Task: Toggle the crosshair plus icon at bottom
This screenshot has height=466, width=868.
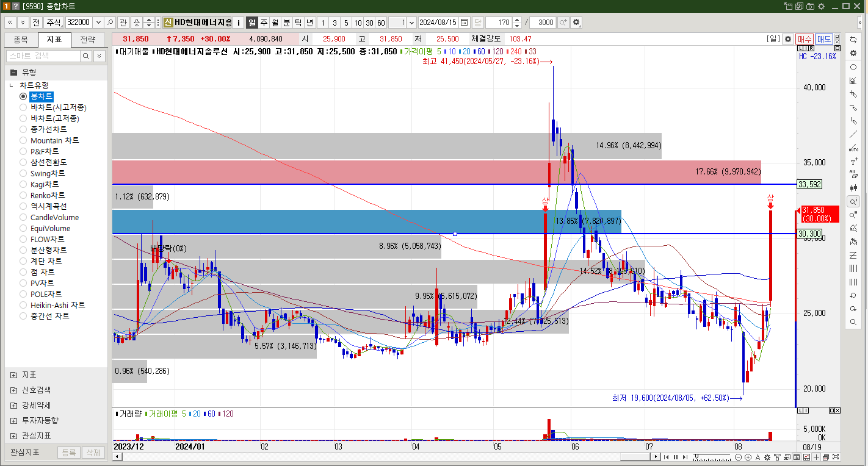Action: pos(816,457)
